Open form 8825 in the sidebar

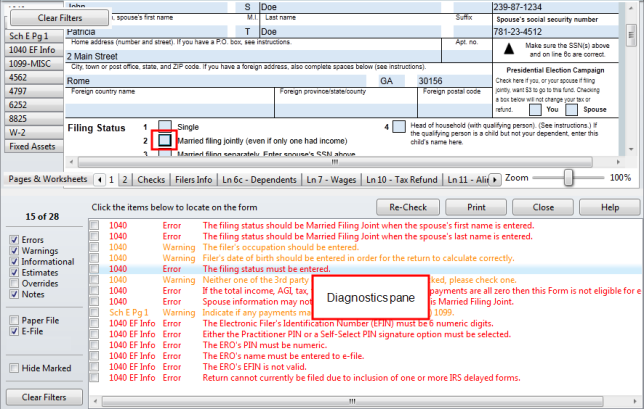[x=34, y=119]
